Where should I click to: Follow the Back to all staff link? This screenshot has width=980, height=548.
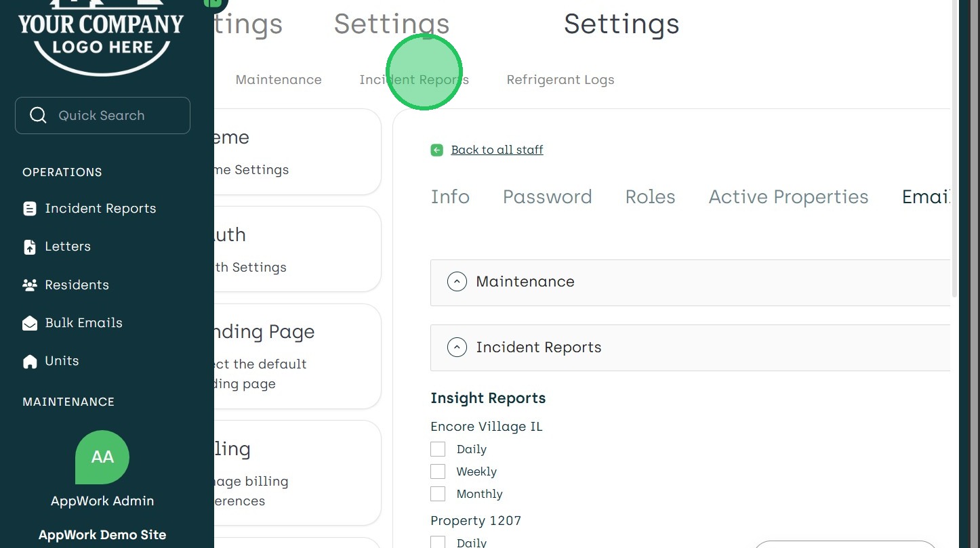pos(497,150)
